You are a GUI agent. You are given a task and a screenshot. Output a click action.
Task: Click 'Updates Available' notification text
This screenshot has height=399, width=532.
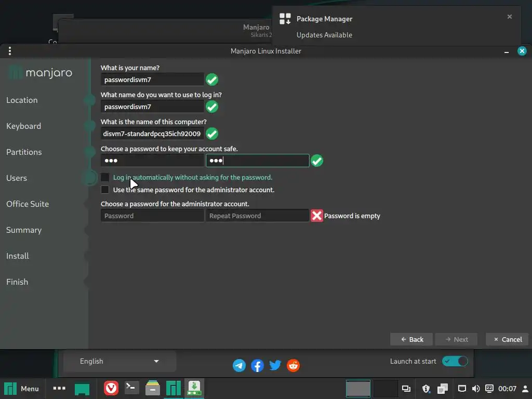pyautogui.click(x=324, y=35)
